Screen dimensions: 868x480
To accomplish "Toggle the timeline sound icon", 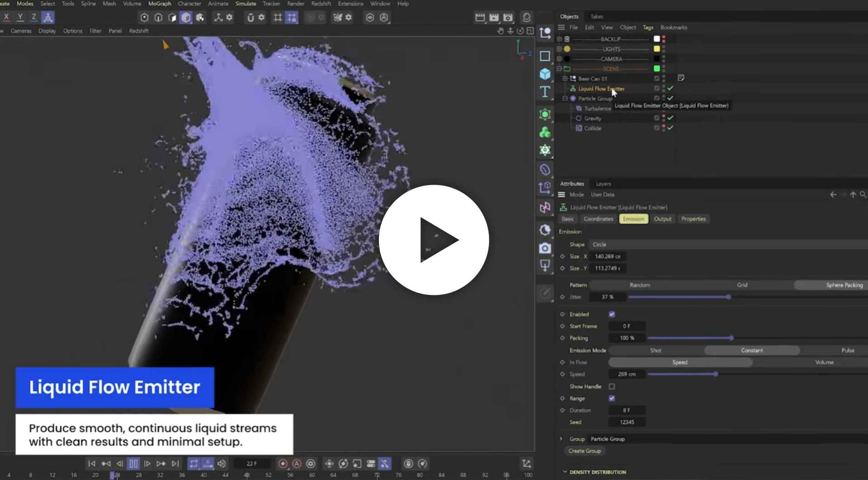I will click(221, 464).
